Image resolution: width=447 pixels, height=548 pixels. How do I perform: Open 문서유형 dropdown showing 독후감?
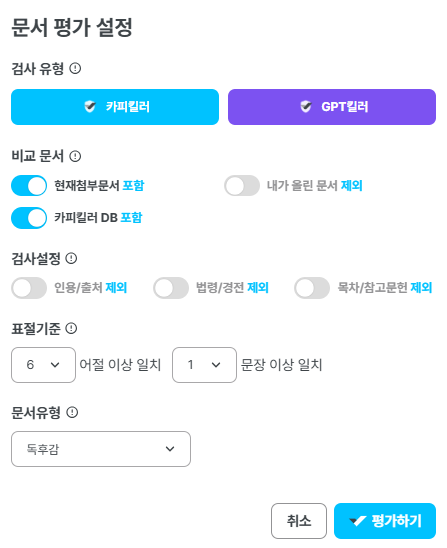(101, 449)
